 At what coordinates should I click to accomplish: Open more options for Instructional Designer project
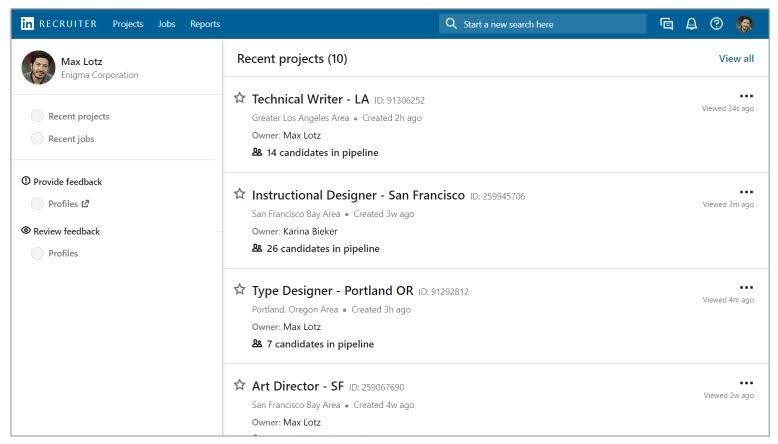pyautogui.click(x=746, y=192)
